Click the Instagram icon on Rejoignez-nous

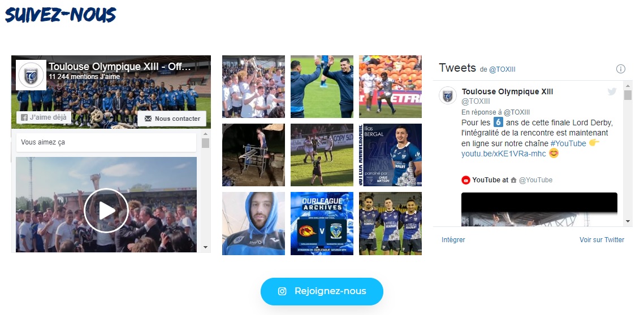point(282,291)
